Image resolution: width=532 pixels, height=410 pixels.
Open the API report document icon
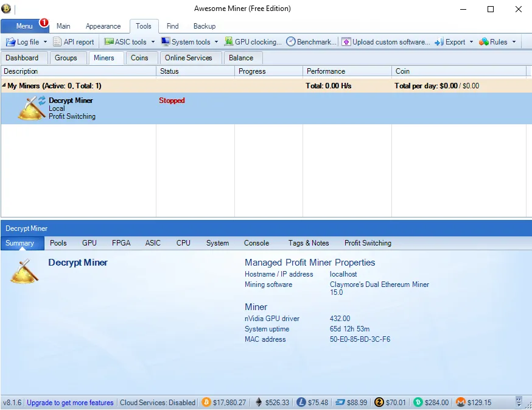(x=57, y=42)
